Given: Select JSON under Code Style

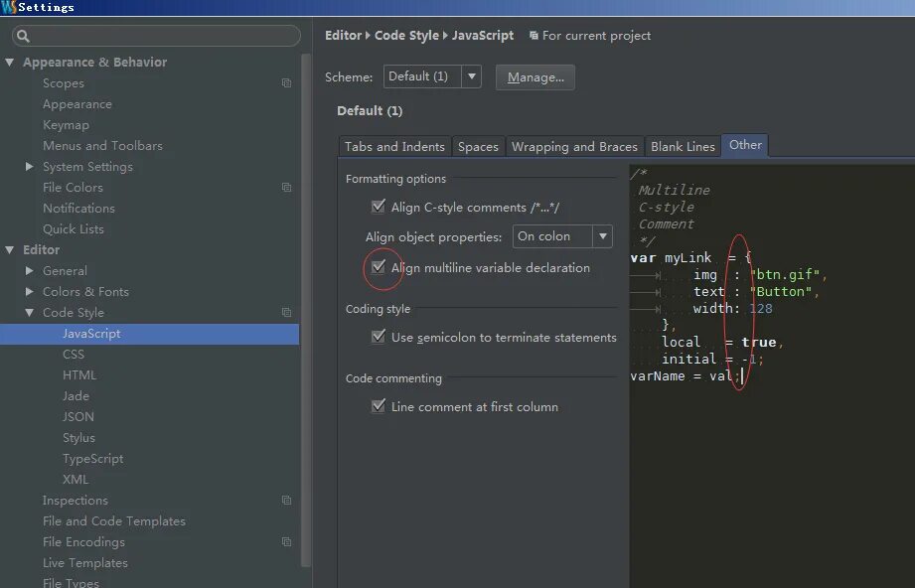Looking at the screenshot, I should click(x=78, y=416).
